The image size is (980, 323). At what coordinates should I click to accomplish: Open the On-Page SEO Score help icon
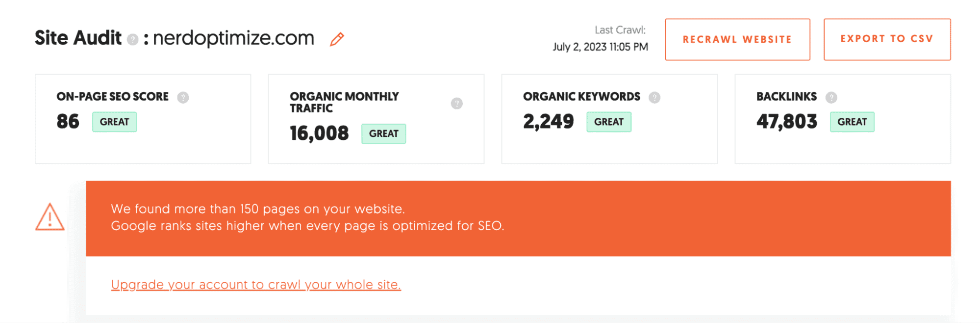point(182,97)
